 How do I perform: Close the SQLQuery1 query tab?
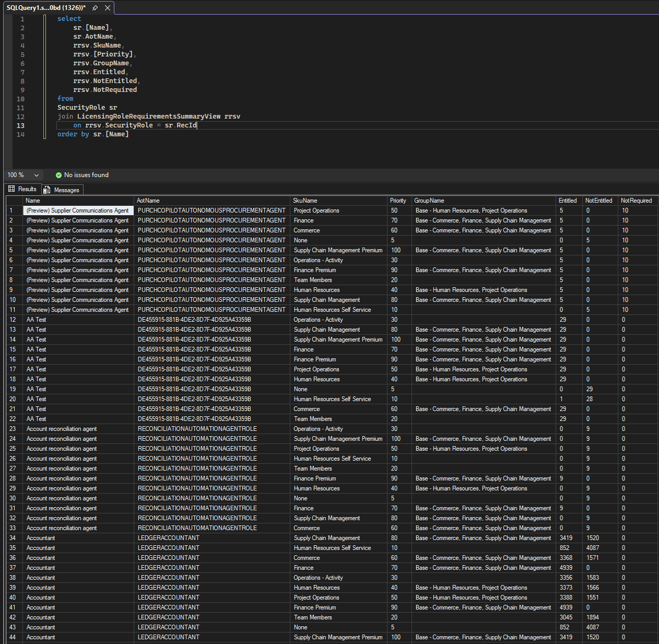(x=108, y=8)
